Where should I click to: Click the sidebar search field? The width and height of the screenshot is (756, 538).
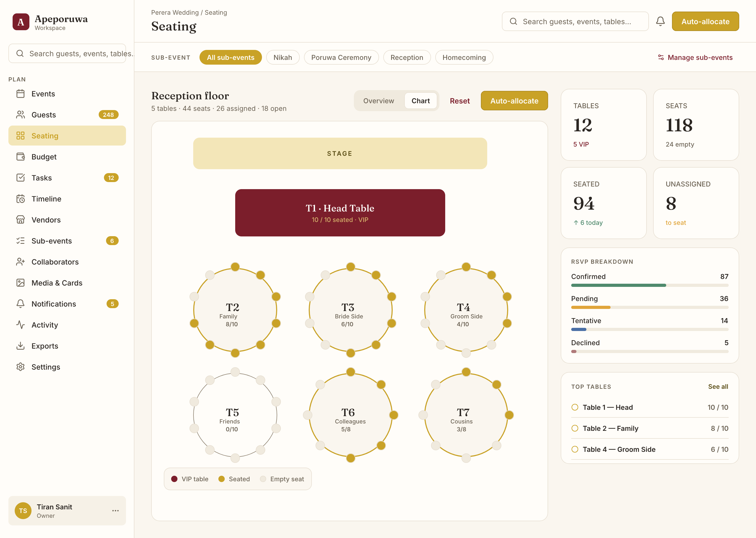[67, 53]
